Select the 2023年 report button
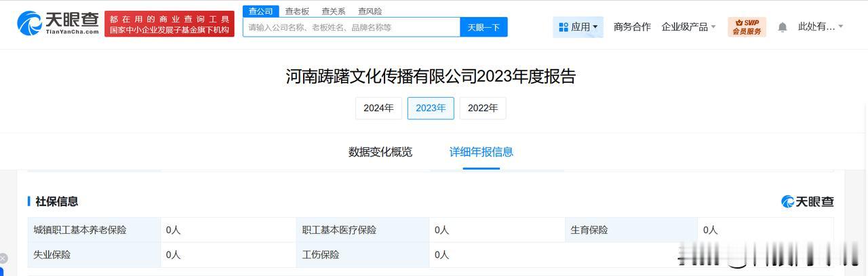Image resolution: width=868 pixels, height=276 pixels. (x=431, y=109)
